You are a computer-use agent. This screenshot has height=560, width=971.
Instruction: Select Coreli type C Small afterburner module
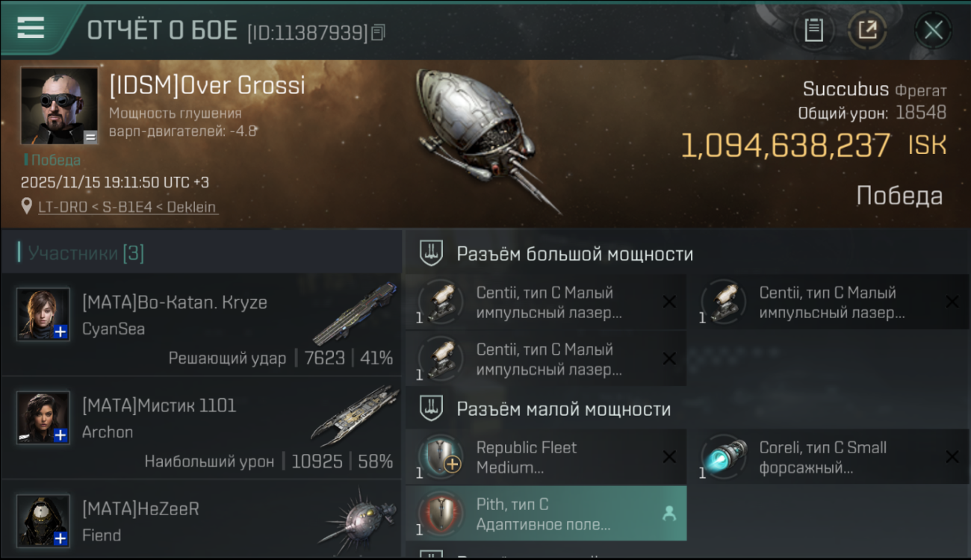click(829, 457)
